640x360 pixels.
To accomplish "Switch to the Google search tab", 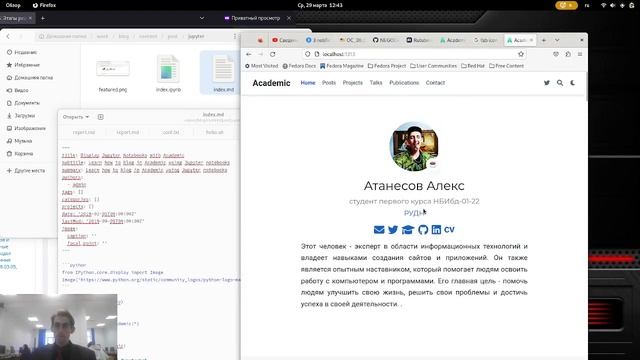I will pos(486,40).
